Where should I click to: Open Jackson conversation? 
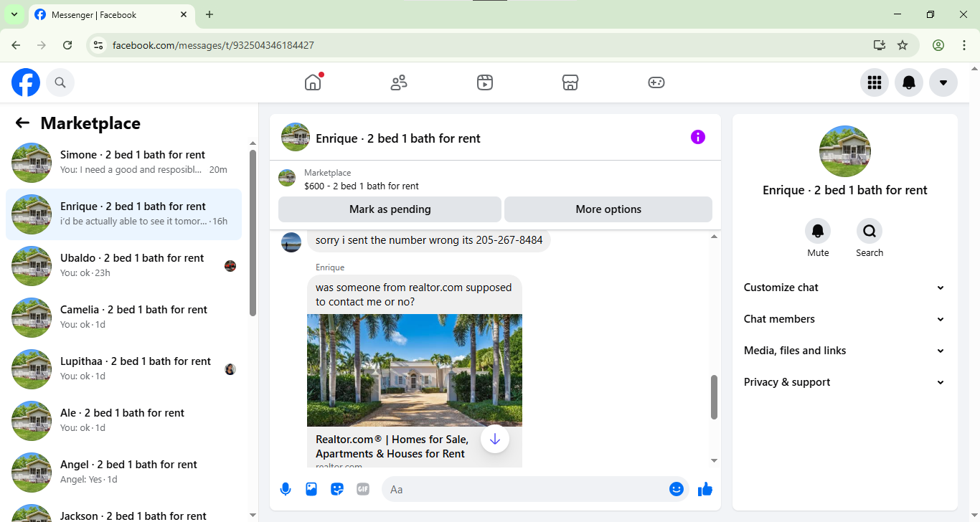(123, 512)
